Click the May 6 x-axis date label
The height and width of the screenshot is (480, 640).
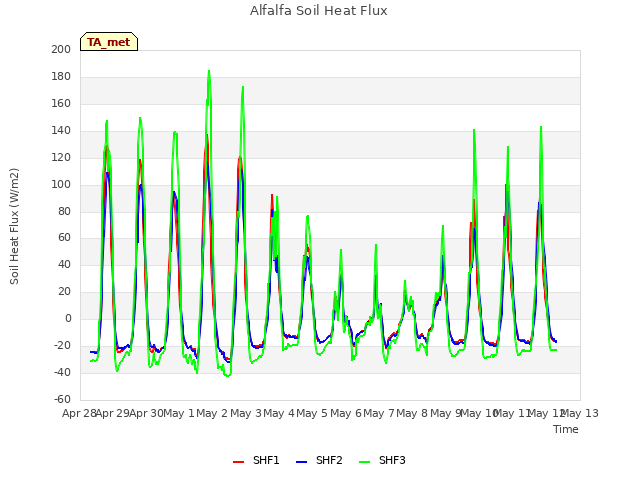346,413
